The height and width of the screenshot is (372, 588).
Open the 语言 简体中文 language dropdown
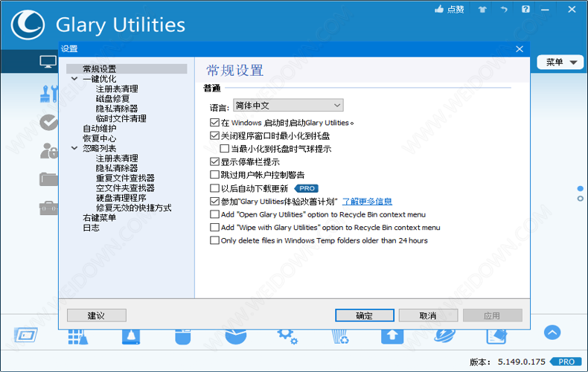[288, 106]
